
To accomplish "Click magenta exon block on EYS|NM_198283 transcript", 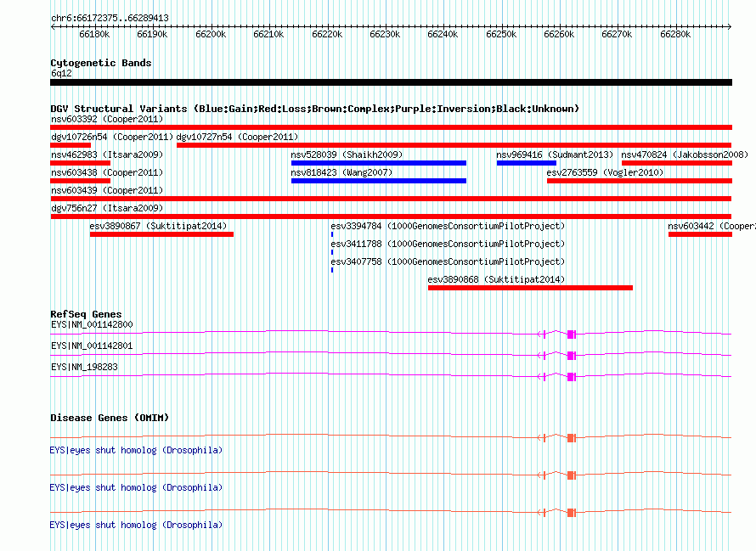I will tap(571, 377).
